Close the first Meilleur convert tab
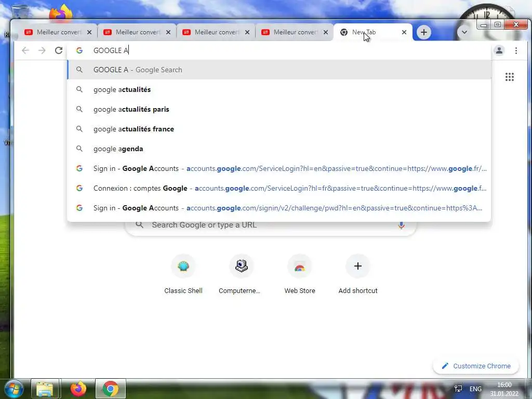The height and width of the screenshot is (399, 532). tap(89, 32)
